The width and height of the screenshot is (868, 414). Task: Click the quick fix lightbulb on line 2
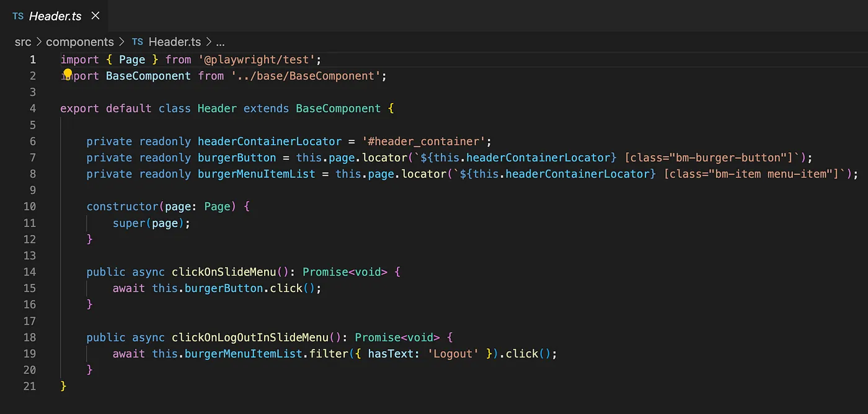click(x=67, y=74)
